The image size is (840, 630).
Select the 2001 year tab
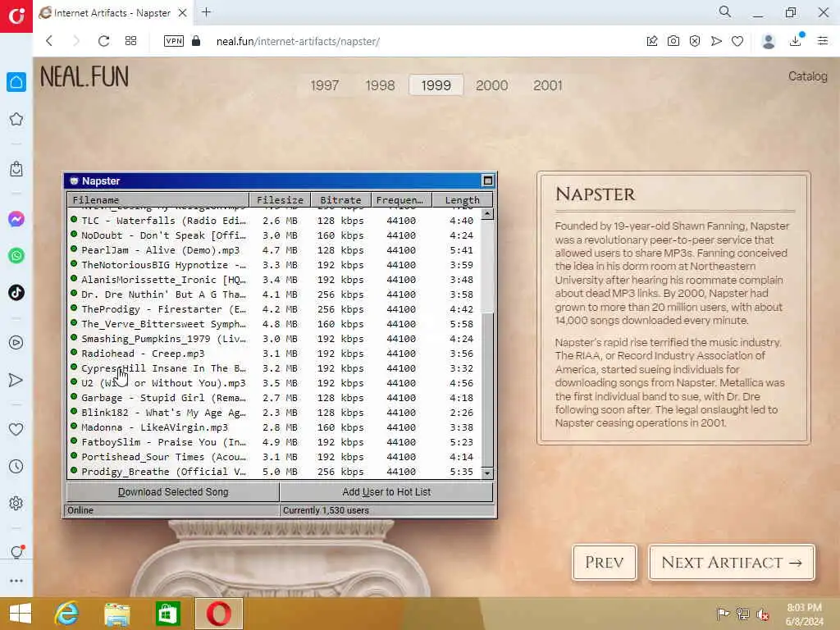point(547,85)
